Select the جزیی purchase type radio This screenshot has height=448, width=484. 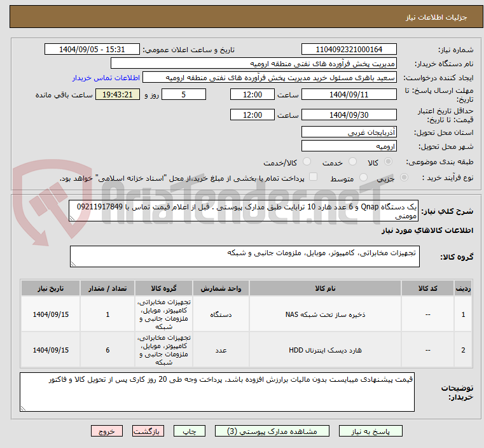(404, 177)
